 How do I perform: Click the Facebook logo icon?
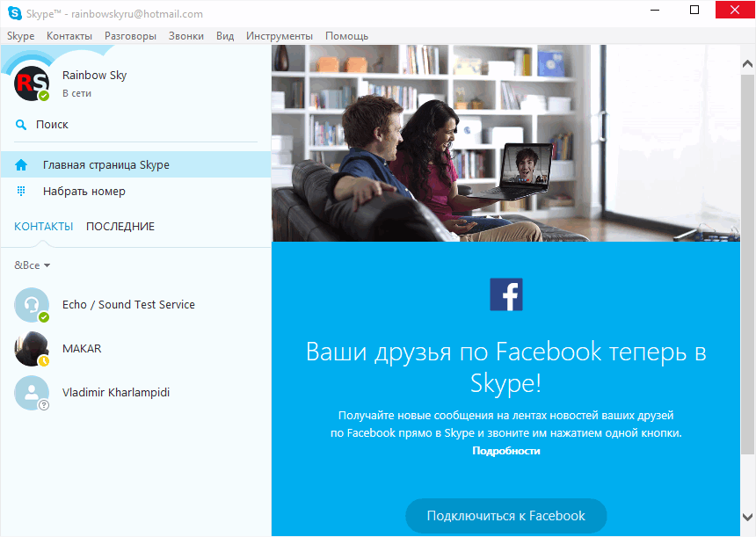tap(506, 294)
